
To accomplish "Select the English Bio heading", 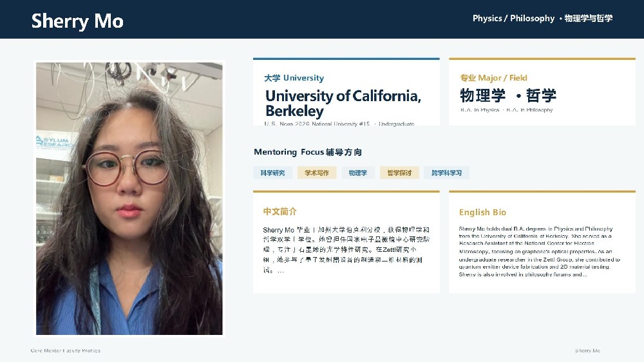I will [x=482, y=213].
